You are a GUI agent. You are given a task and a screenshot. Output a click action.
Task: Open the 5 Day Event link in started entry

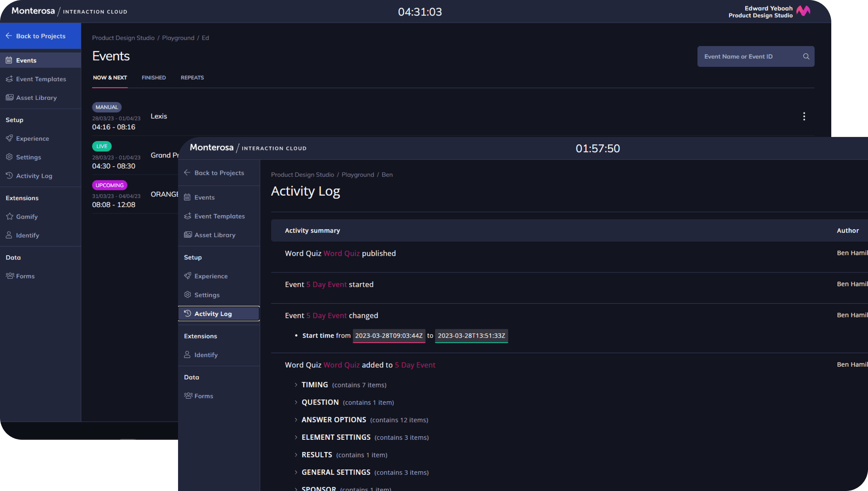[x=326, y=285]
